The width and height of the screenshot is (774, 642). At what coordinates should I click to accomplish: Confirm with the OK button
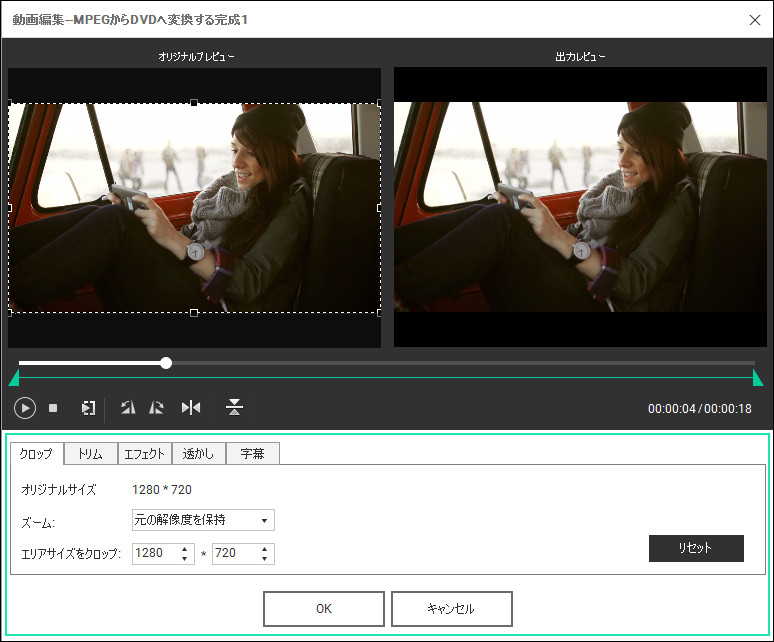pos(324,609)
